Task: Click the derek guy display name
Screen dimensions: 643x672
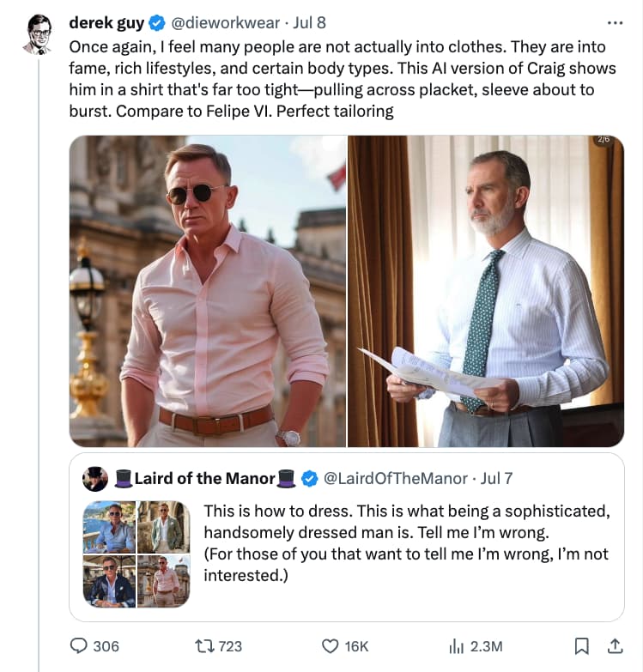Action: [x=106, y=22]
